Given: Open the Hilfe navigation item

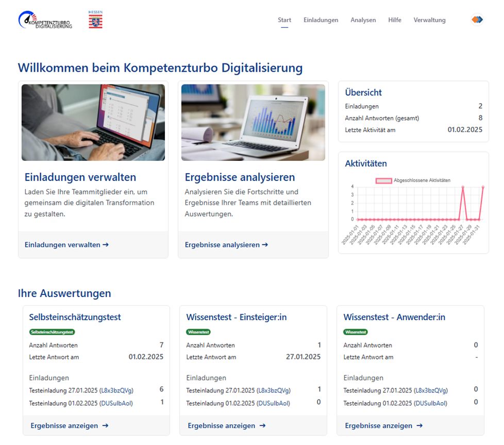Looking at the screenshot, I should (395, 20).
